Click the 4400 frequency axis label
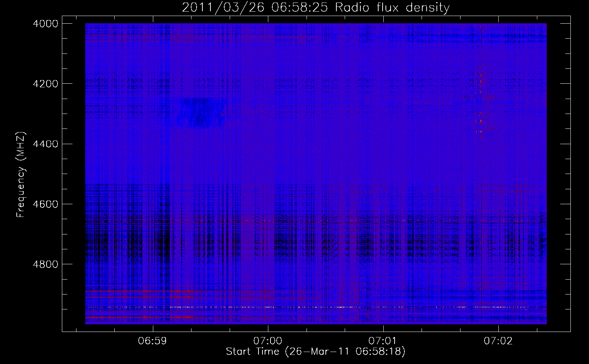 tap(46, 144)
